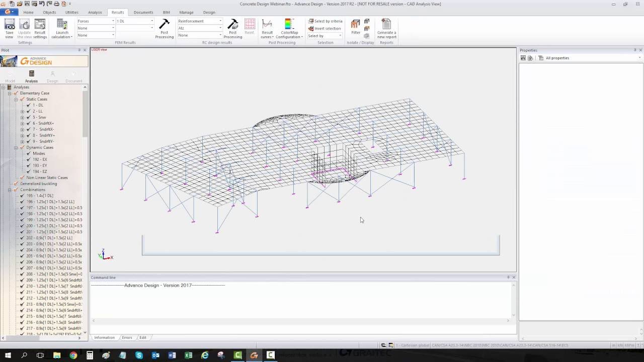
Task: Open the Reinforcement dropdown
Action: [x=200, y=21]
